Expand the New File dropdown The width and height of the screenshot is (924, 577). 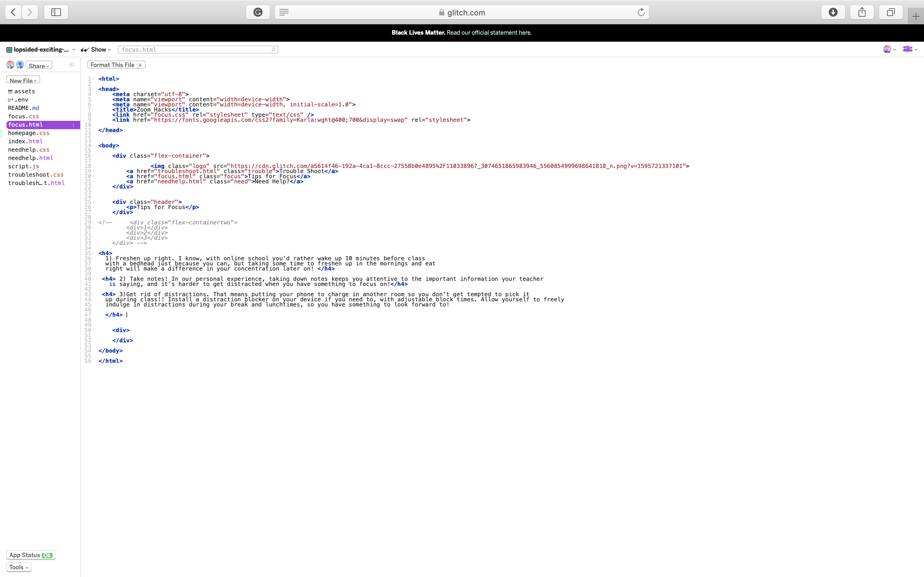[23, 80]
